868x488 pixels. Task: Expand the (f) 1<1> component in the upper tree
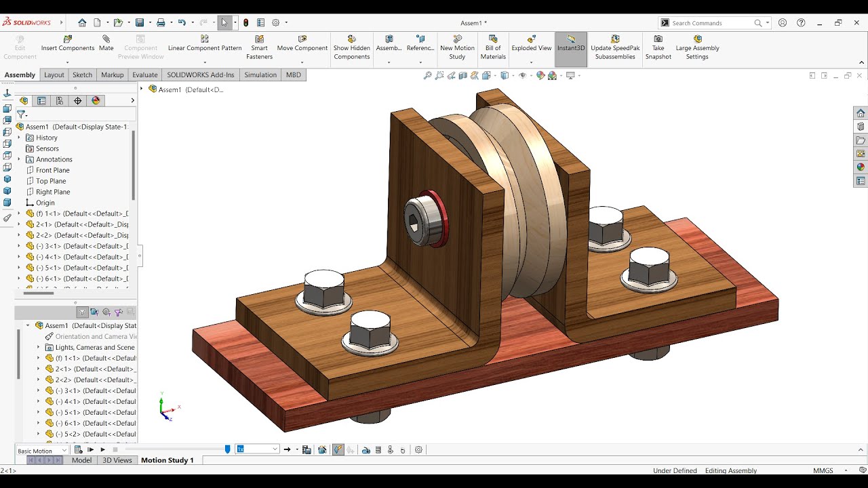tap(19, 213)
